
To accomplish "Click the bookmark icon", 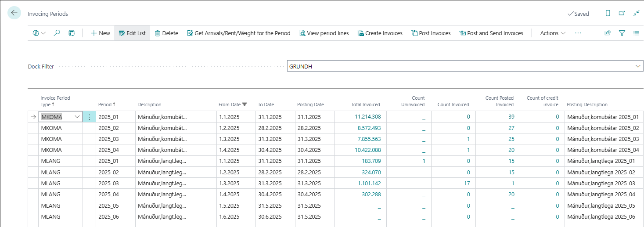I will click(608, 14).
